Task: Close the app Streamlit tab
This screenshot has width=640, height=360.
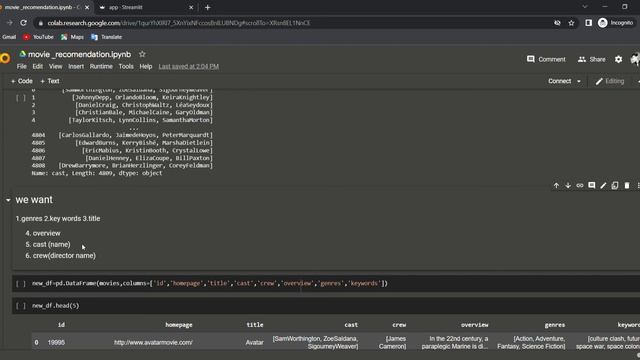Action: click(191, 7)
